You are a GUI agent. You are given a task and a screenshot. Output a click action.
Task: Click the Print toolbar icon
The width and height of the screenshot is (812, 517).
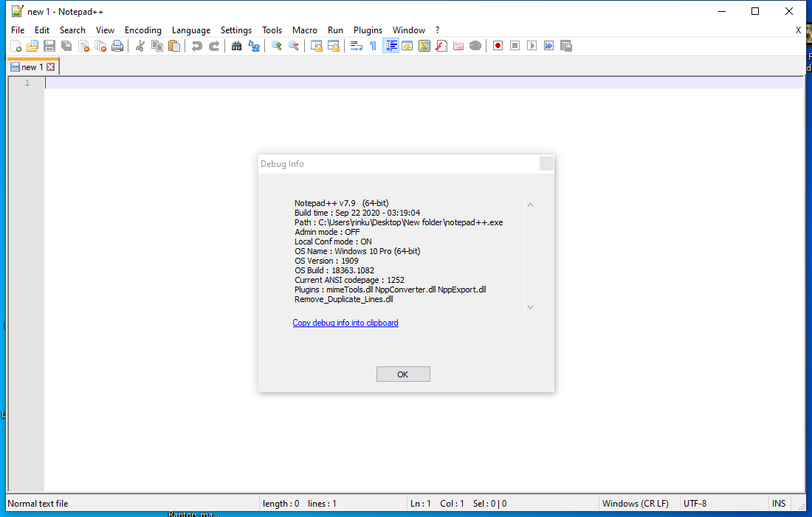pos(117,46)
